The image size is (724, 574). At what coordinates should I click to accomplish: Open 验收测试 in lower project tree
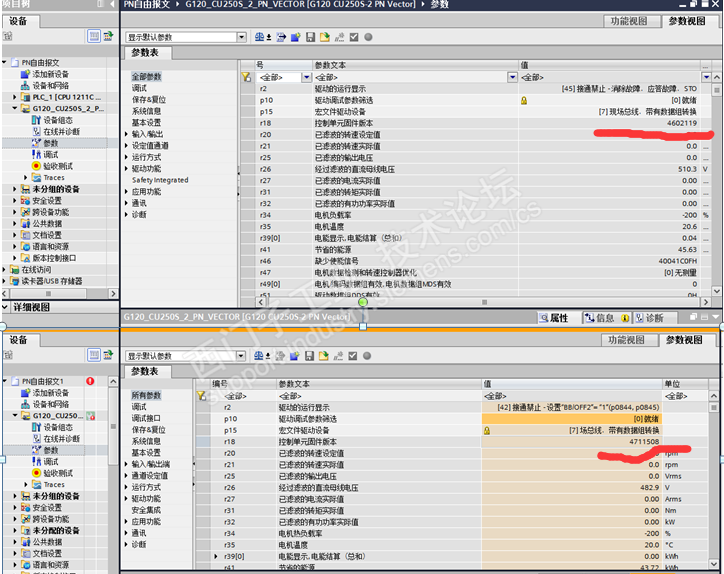click(x=58, y=473)
